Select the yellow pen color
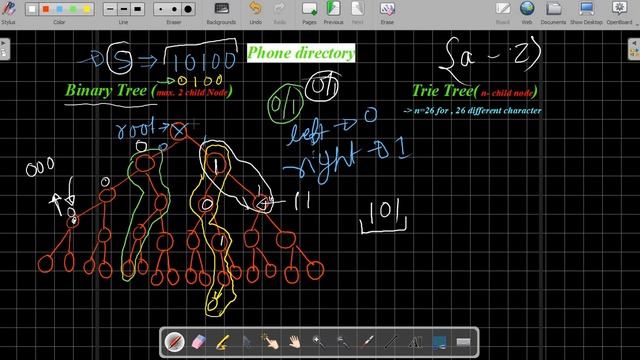The width and height of the screenshot is (640, 360). (x=87, y=9)
